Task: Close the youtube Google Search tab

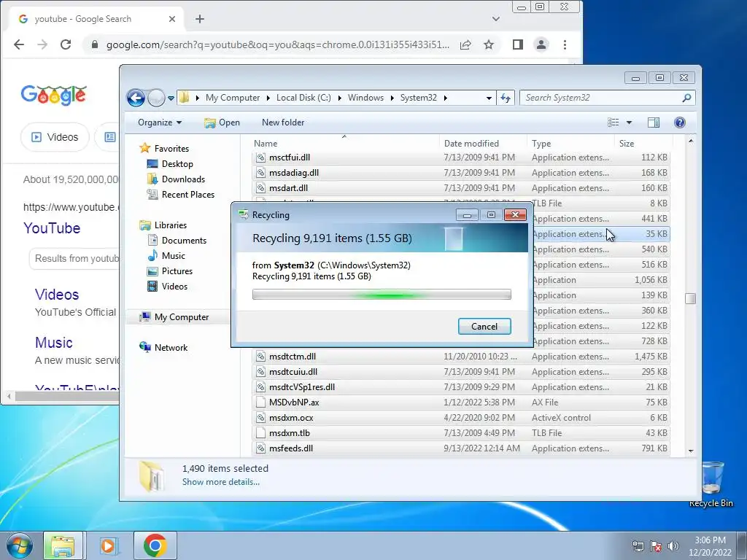Action: click(x=172, y=19)
